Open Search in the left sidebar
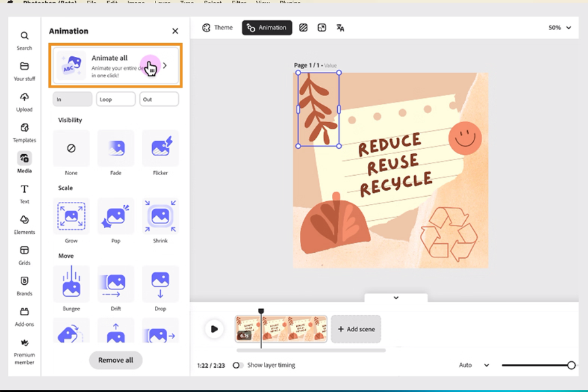 [x=24, y=41]
